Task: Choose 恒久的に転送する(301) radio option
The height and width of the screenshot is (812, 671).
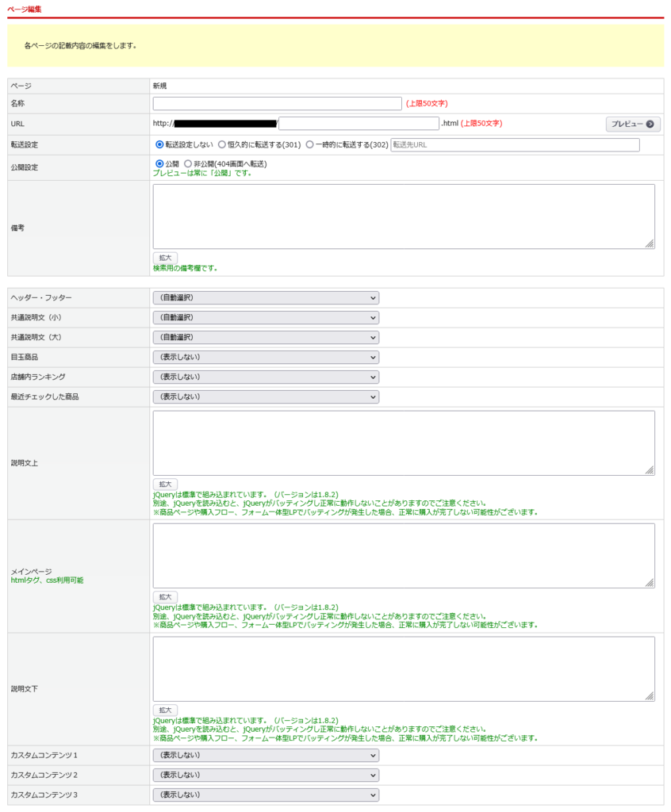Action: point(222,144)
